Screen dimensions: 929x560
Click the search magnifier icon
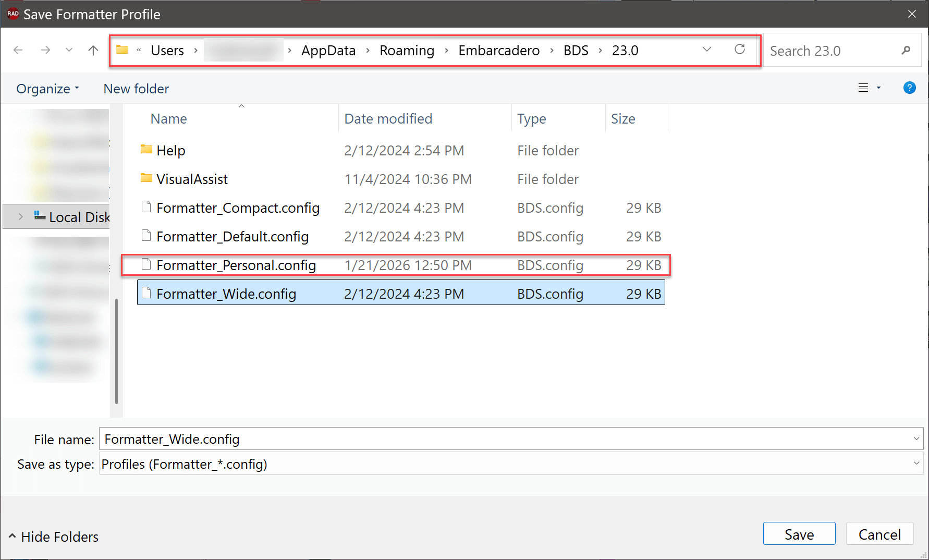906,51
